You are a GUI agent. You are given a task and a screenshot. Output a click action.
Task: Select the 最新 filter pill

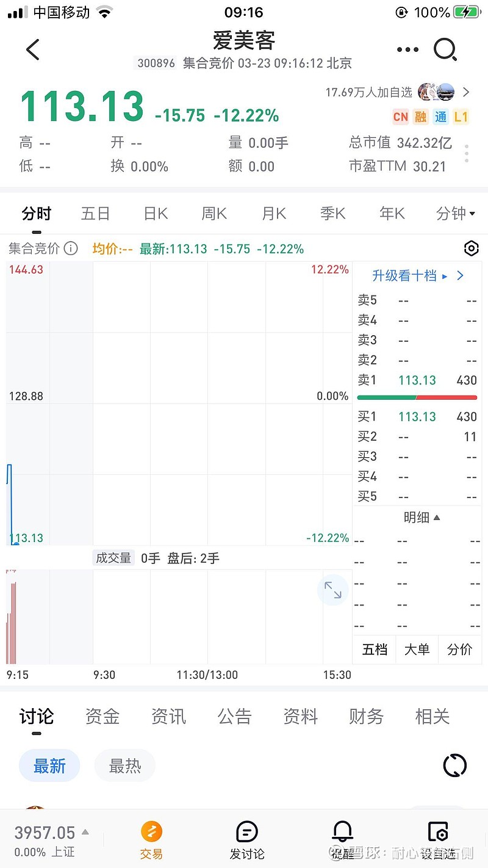[x=49, y=765]
